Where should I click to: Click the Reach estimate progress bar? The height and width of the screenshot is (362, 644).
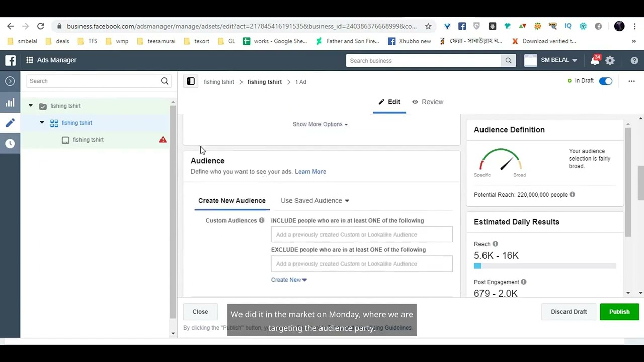point(545,266)
